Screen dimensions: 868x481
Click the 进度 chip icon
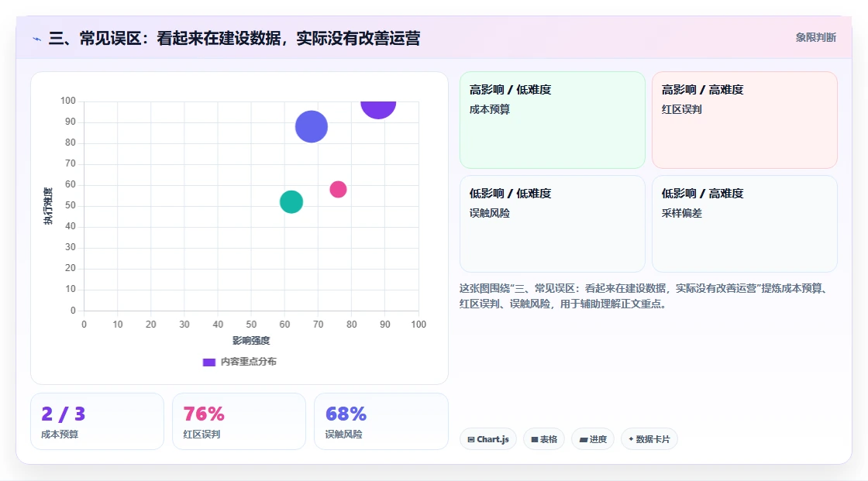(x=583, y=439)
